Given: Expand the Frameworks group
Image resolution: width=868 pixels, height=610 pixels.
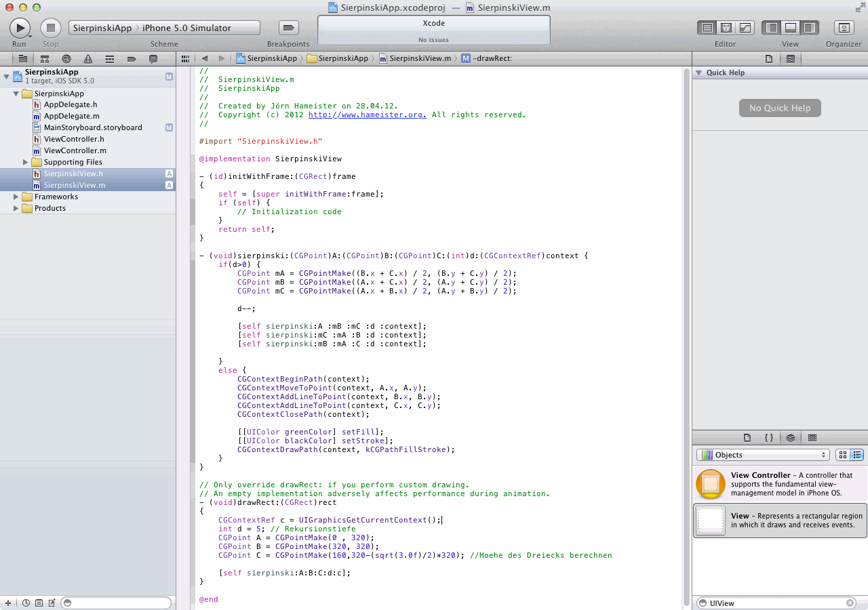Looking at the screenshot, I should (16, 197).
